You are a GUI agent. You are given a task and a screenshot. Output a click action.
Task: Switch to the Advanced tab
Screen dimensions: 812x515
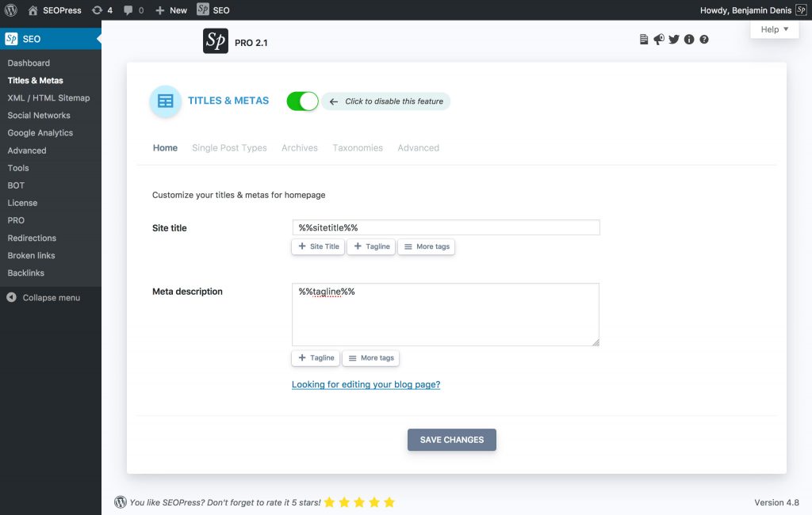coord(419,148)
